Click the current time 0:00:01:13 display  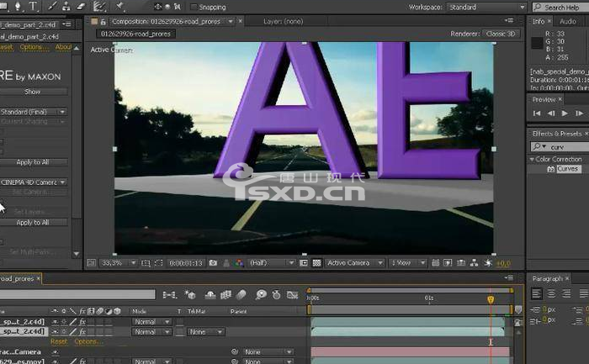[x=186, y=263]
